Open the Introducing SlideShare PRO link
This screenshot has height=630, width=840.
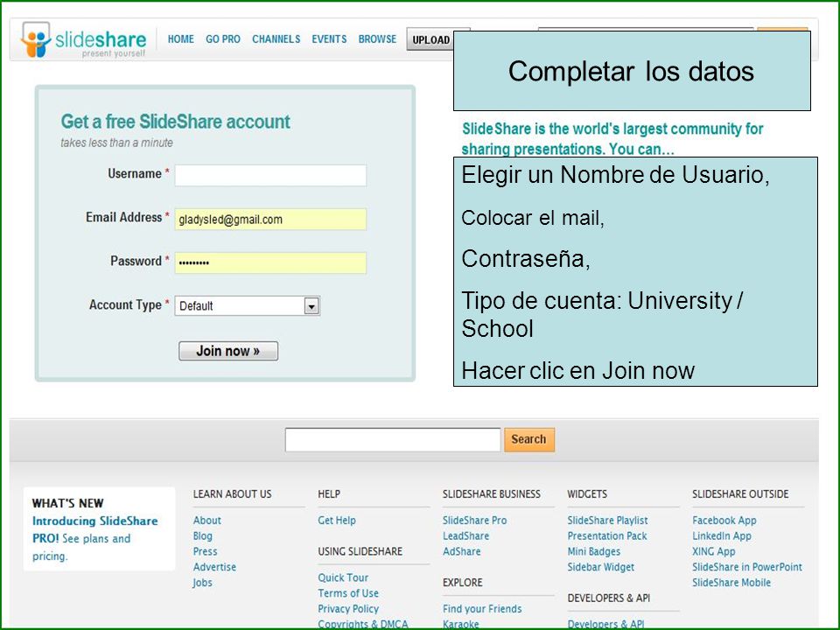[94, 529]
